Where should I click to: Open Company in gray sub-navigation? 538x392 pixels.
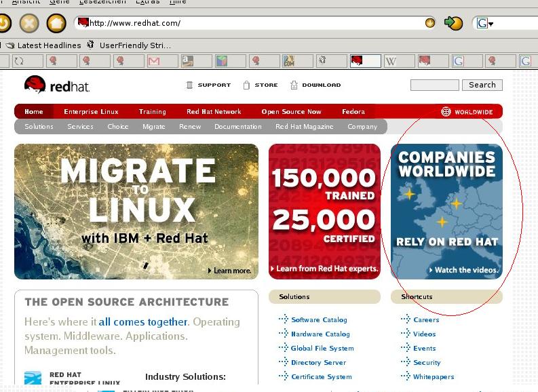tap(362, 127)
